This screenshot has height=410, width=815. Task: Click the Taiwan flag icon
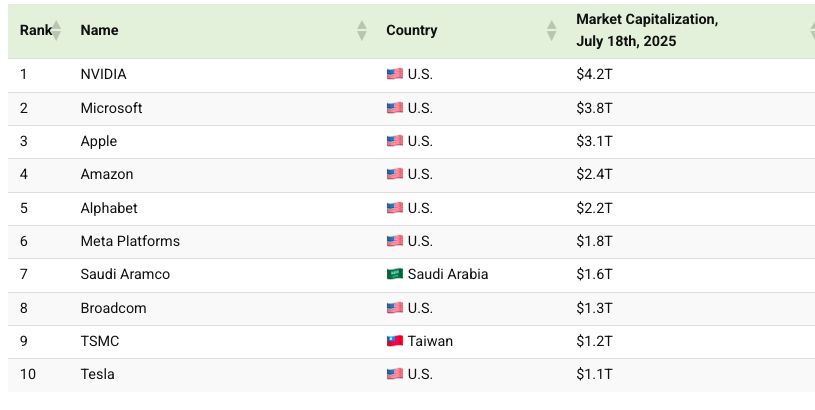pos(395,341)
